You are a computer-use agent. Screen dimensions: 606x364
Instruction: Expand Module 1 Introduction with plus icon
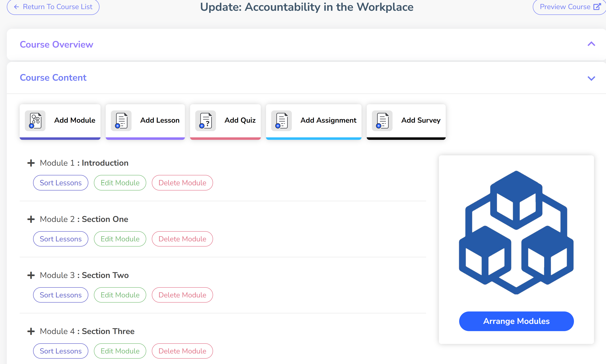pyautogui.click(x=31, y=163)
